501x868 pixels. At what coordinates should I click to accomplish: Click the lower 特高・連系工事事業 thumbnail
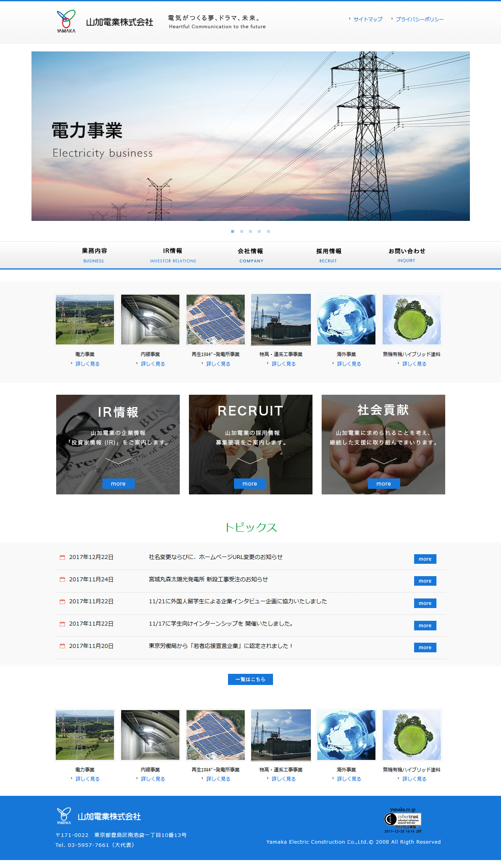click(x=281, y=735)
